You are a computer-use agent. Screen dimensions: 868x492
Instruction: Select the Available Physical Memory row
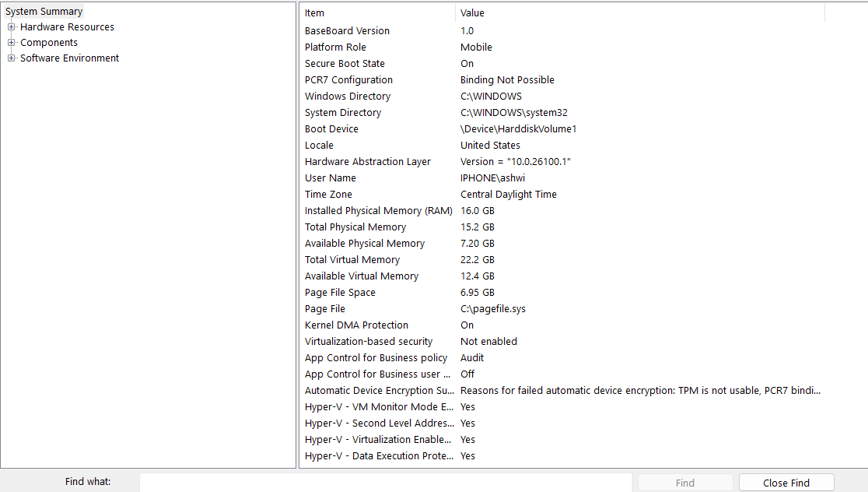tap(562, 243)
